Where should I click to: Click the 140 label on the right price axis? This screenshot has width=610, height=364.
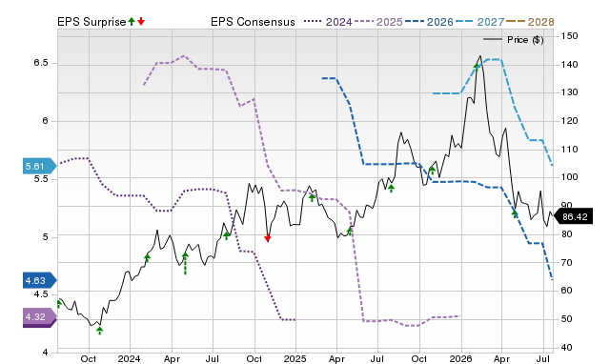coord(570,65)
